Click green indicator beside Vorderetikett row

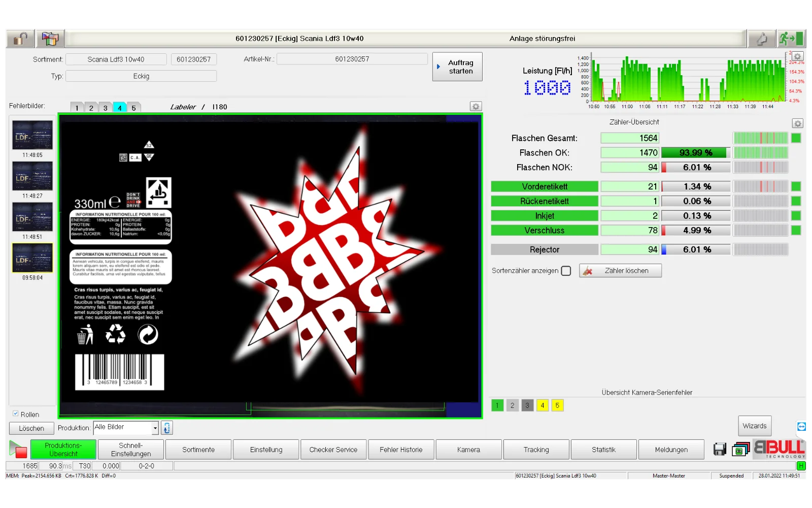tap(796, 186)
